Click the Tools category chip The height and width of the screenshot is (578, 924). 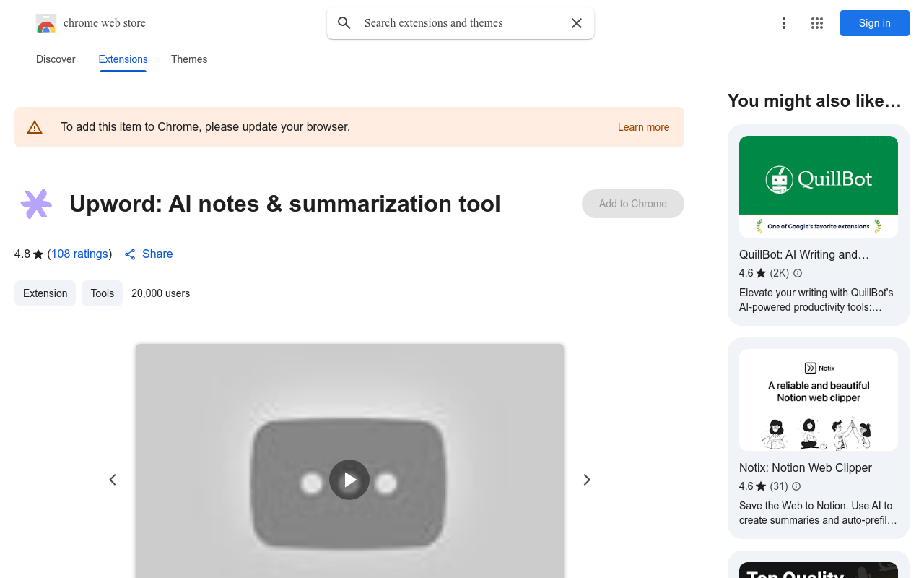(x=102, y=293)
